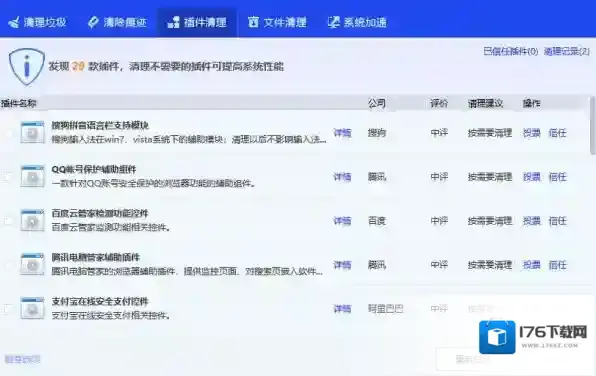Click the 清理建议 column header
Screen dimensions: 596x376
pyautogui.click(x=485, y=103)
